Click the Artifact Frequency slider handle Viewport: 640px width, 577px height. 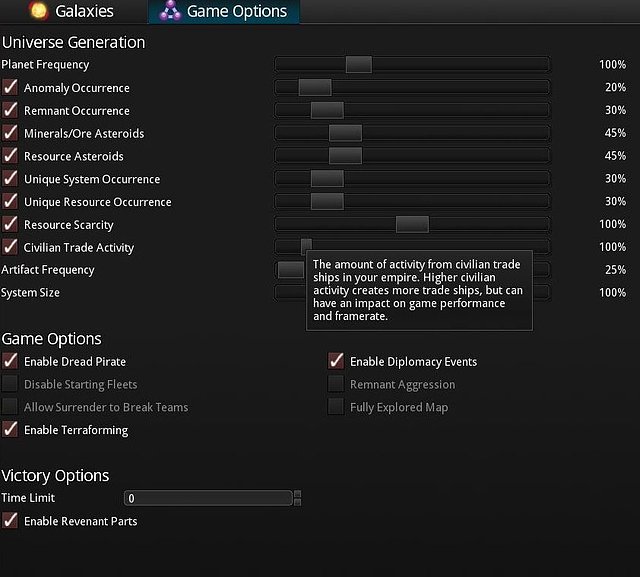pos(290,270)
